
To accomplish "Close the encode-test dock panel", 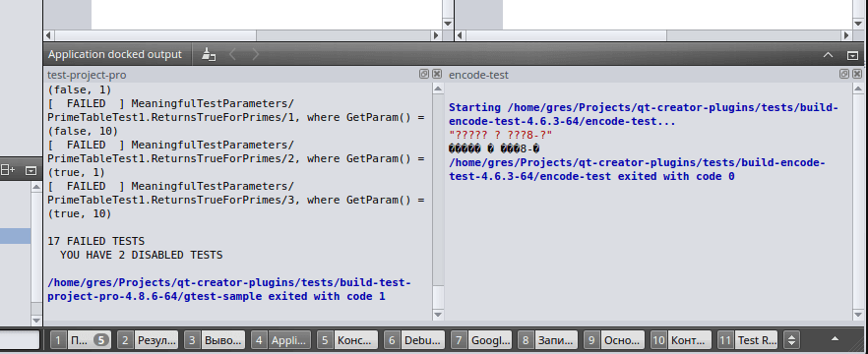I will pyautogui.click(x=857, y=74).
